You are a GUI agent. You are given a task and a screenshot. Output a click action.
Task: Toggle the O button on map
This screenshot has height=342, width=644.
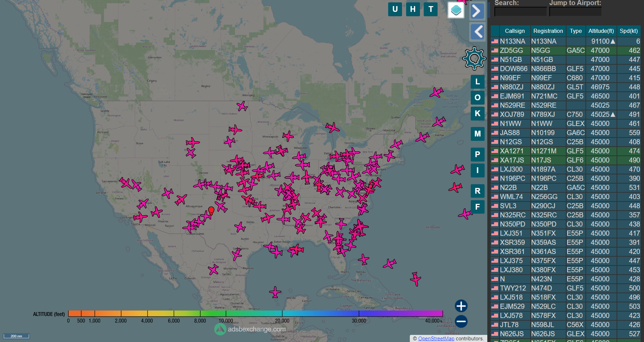pyautogui.click(x=478, y=98)
